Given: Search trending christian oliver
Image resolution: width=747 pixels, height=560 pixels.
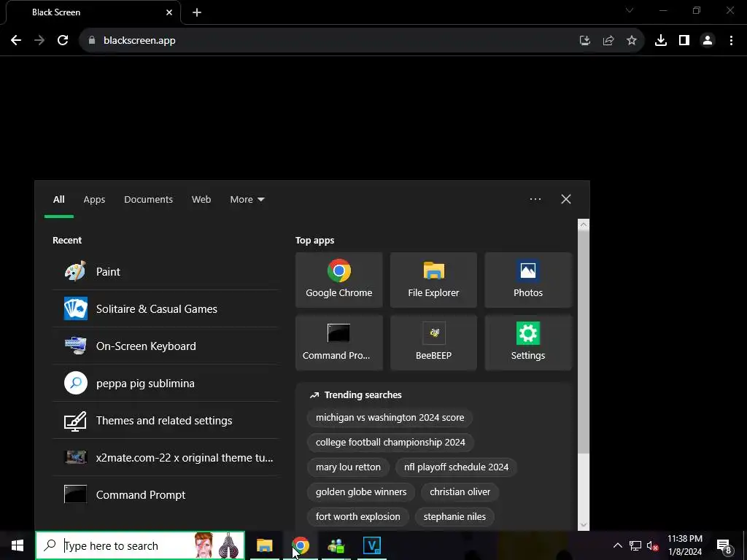Looking at the screenshot, I should [x=460, y=492].
